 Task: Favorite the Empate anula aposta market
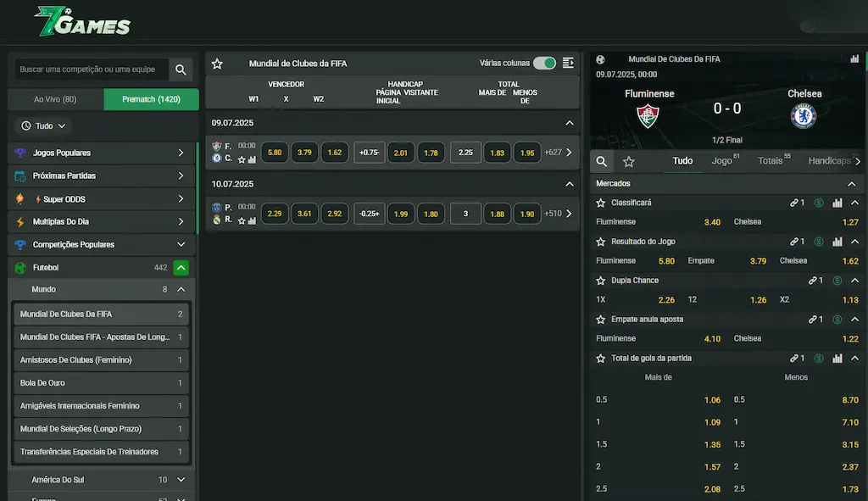(x=601, y=320)
